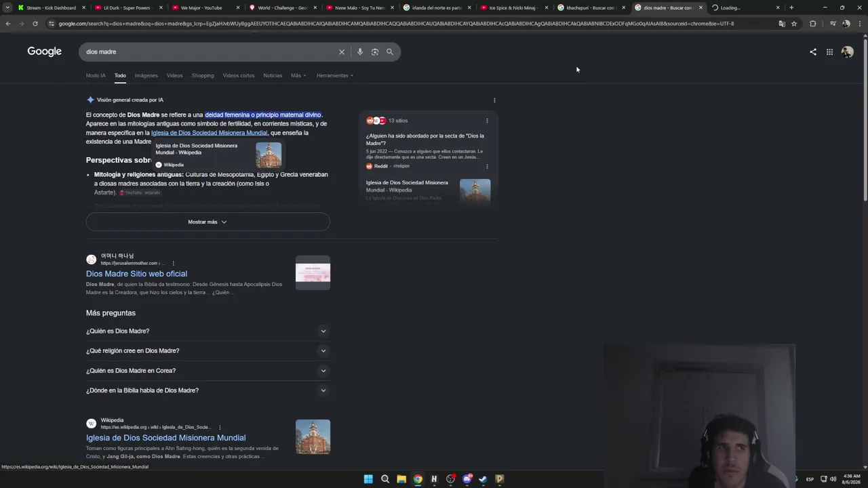Open Wikipedia source card in the sources panel
The image size is (868, 488).
point(428,190)
